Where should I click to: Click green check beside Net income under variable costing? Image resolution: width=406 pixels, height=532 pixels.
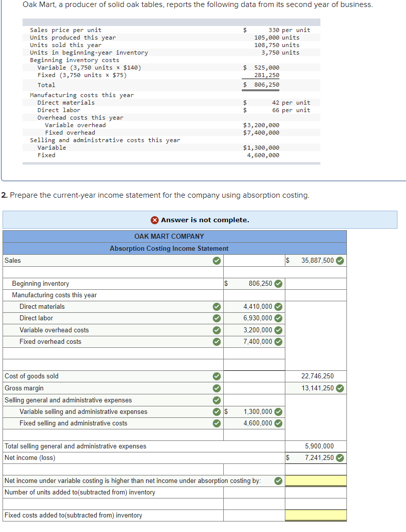click(x=278, y=481)
